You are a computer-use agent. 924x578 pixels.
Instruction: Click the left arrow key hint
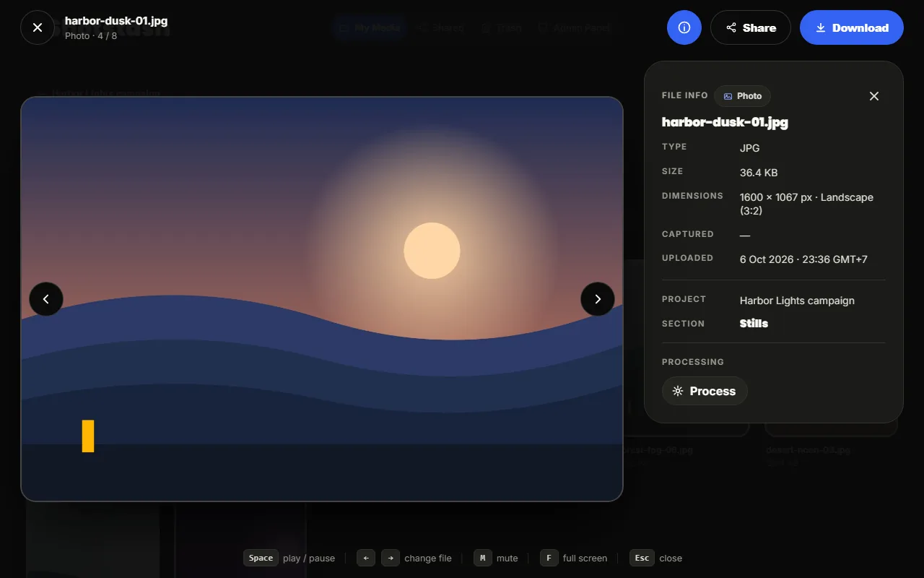pyautogui.click(x=366, y=558)
